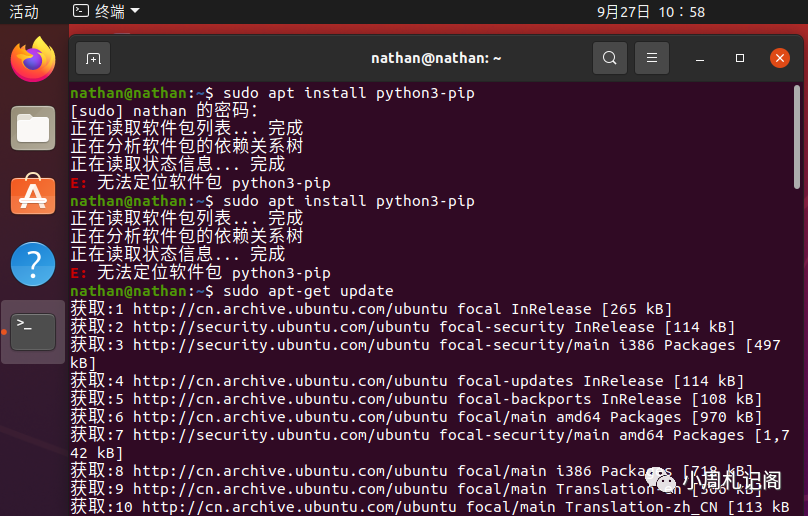Click the first '正在读取软件包列表... 完成' line

click(187, 129)
